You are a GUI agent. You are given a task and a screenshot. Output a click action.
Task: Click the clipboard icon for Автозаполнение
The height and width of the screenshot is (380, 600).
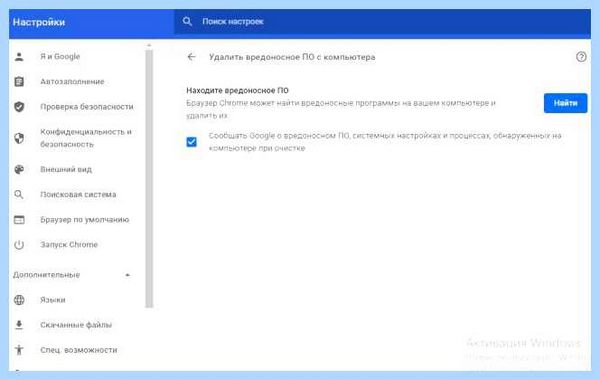(19, 82)
